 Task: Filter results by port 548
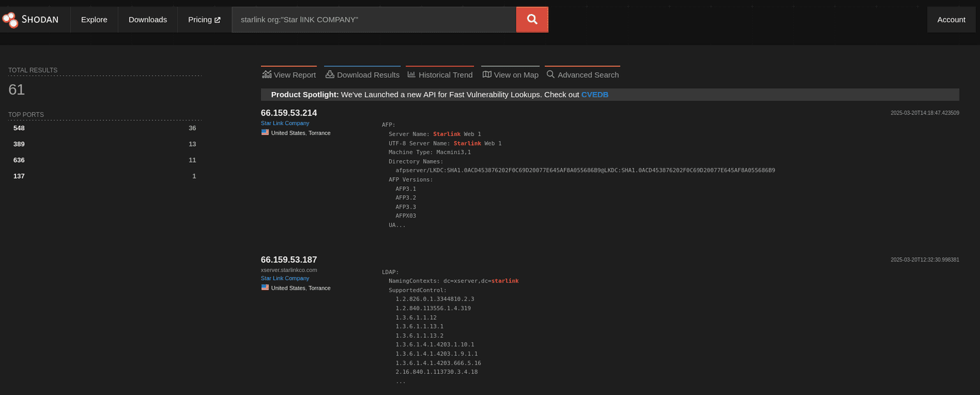[19, 128]
